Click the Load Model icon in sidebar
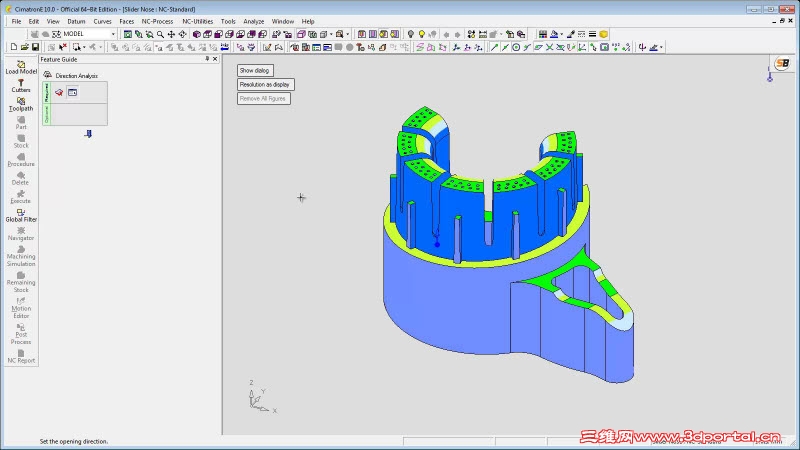The image size is (800, 450). [21, 67]
